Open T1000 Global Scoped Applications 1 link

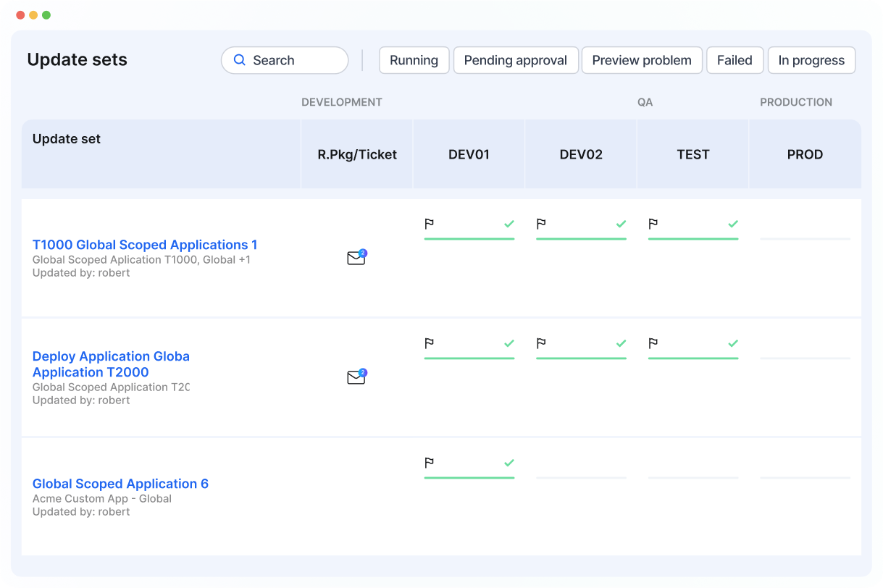point(145,245)
